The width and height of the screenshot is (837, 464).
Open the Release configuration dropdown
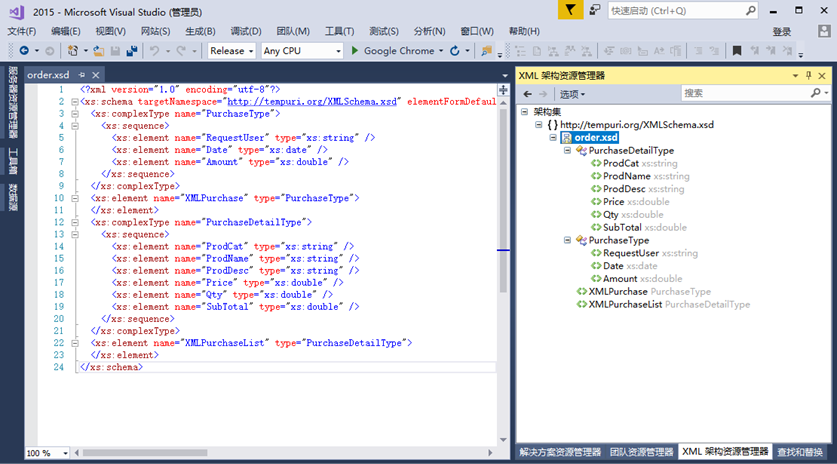pyautogui.click(x=232, y=51)
